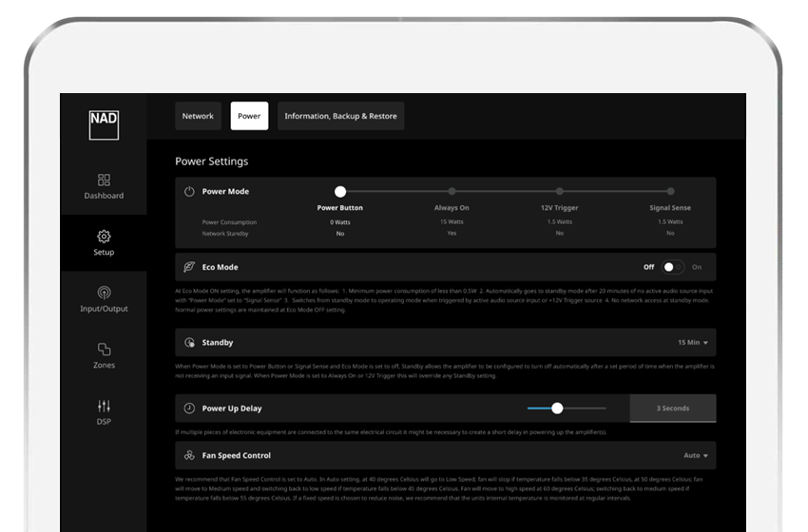Select the Always On power mode
The height and width of the screenshot is (532, 808).
452,192
